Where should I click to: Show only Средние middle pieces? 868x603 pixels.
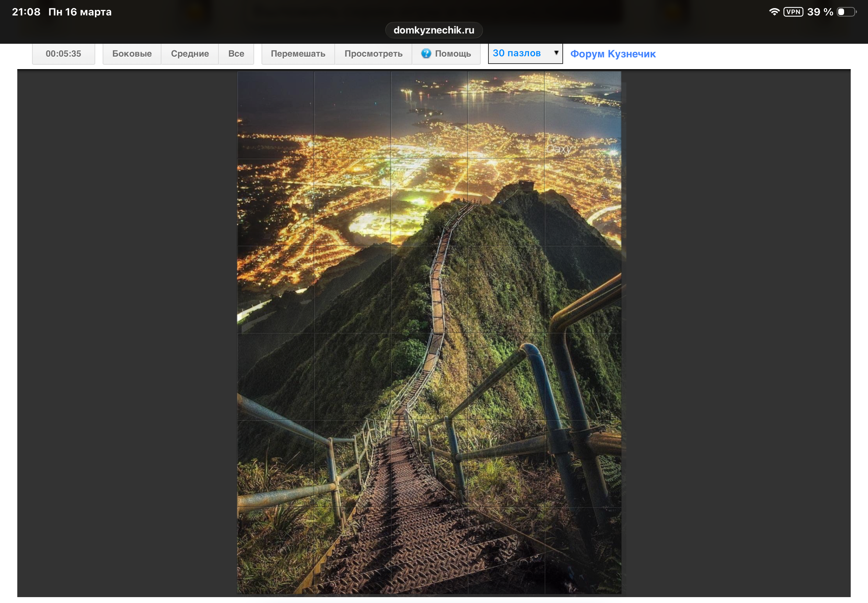[190, 54]
